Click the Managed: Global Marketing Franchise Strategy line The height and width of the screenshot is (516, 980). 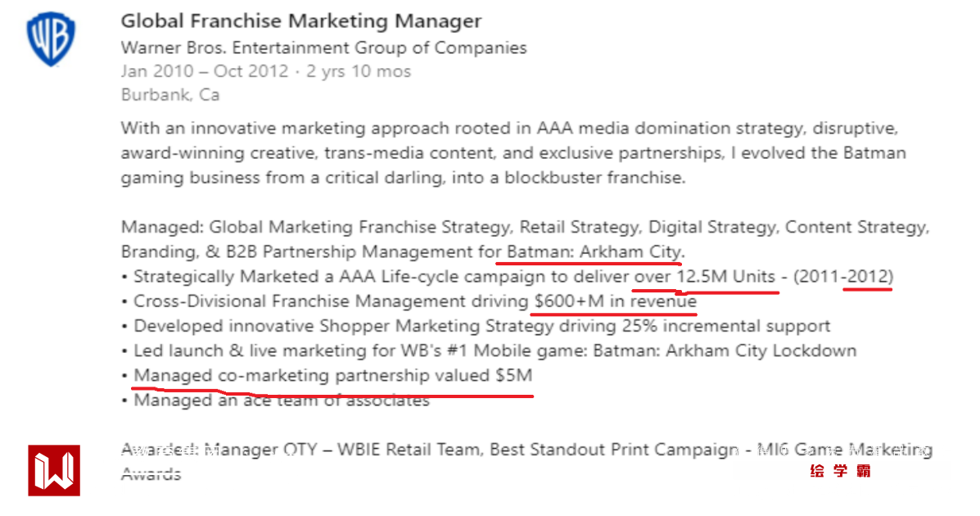(x=524, y=227)
